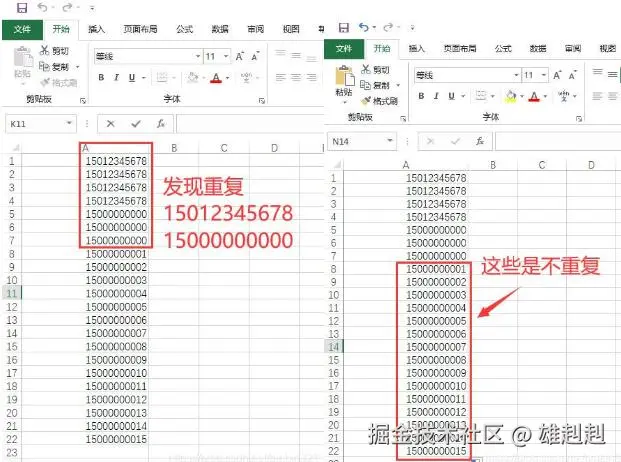Expand copy options arrow in right window
Image resolution: width=621 pixels, height=462 pixels.
(398, 86)
